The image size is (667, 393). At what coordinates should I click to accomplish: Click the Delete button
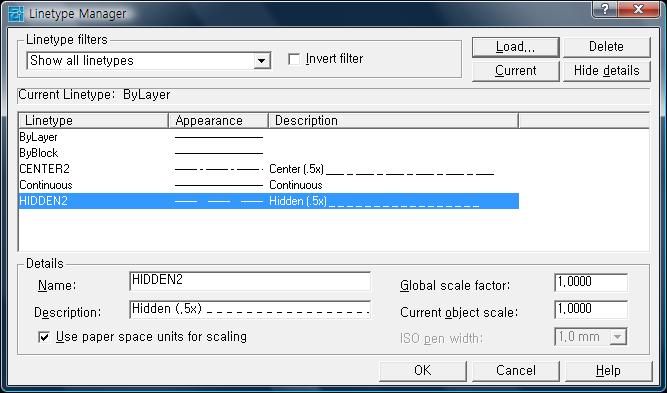click(x=607, y=47)
